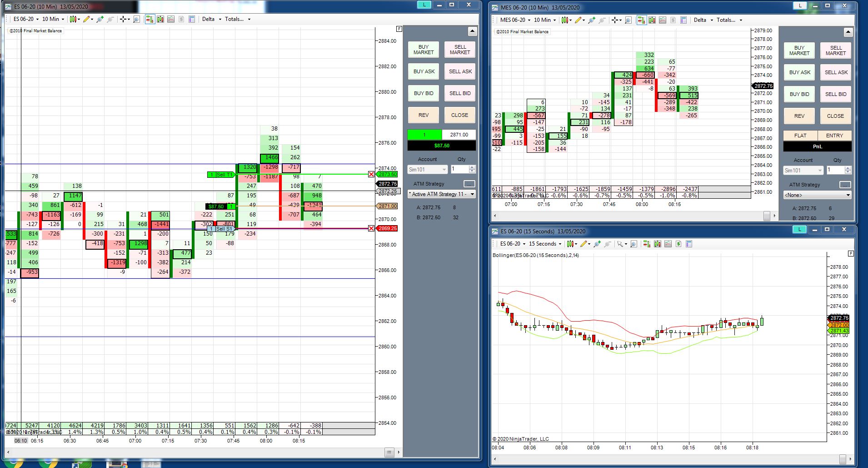Toggle Chart Trader icon in ES 10 Min chart
The image size is (868, 468).
point(150,19)
